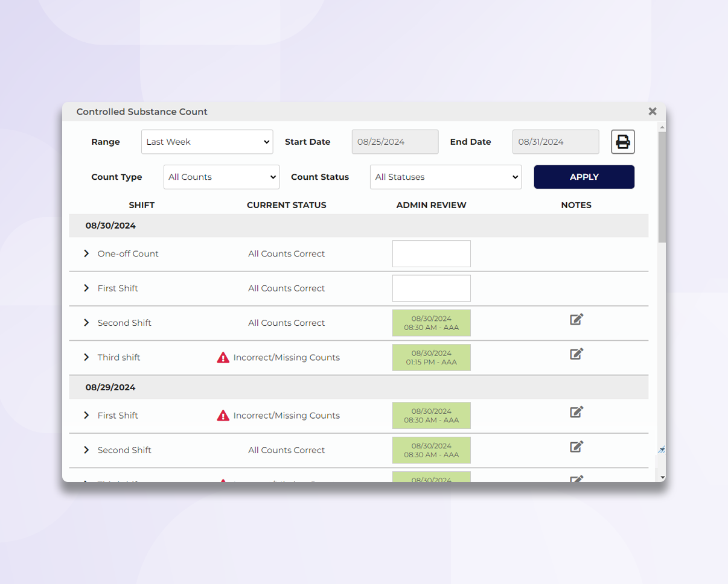Print the controlled substance count report

point(622,142)
